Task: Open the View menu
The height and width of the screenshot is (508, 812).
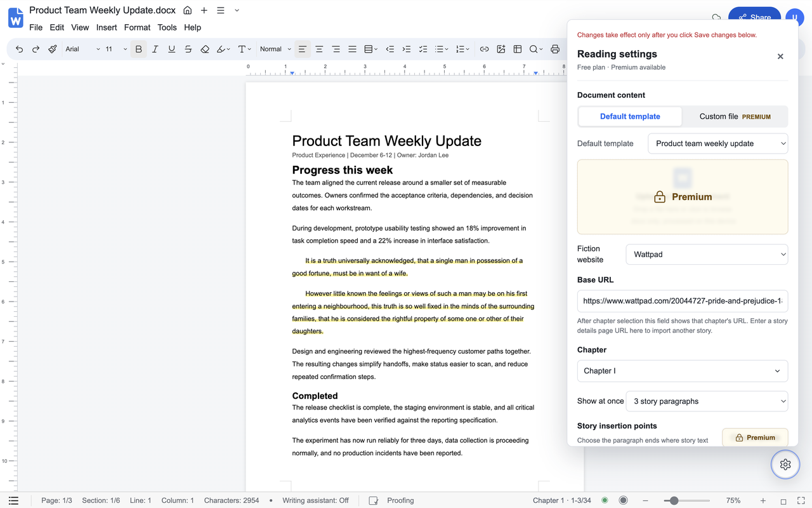Action: [x=80, y=27]
